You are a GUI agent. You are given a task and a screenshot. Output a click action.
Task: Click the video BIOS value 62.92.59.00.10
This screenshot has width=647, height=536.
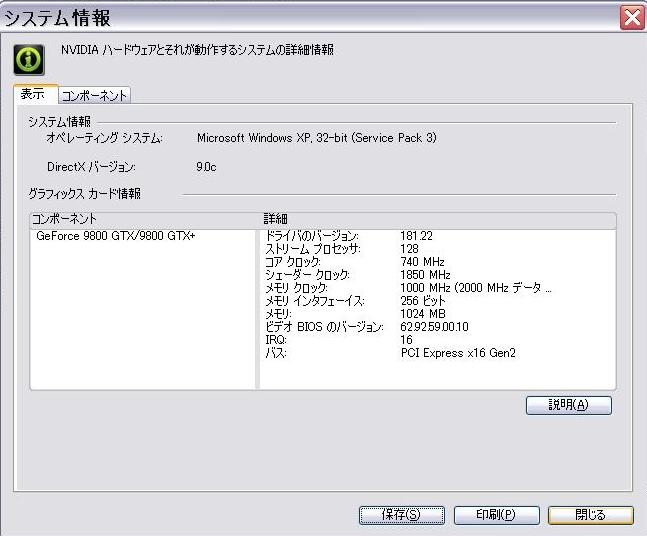(434, 327)
